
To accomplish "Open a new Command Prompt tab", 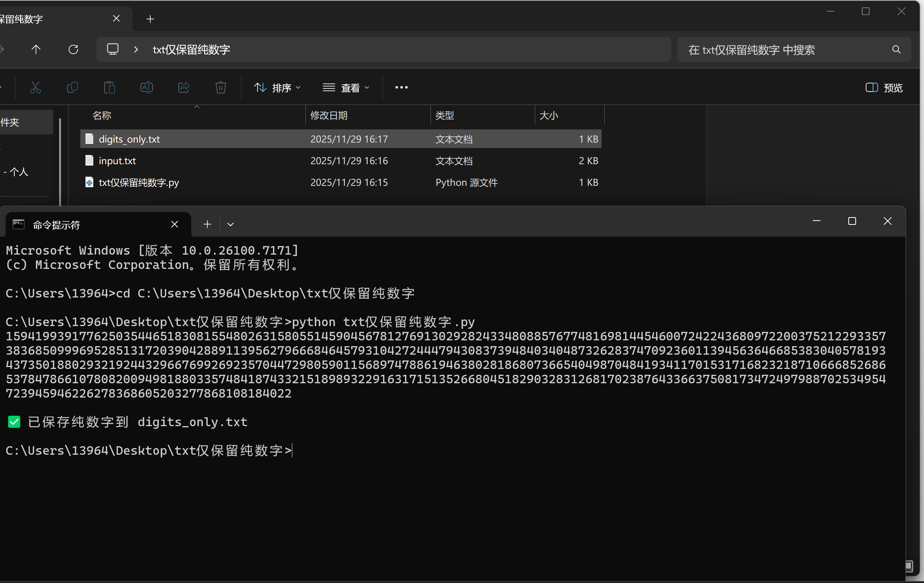I will coord(207,224).
